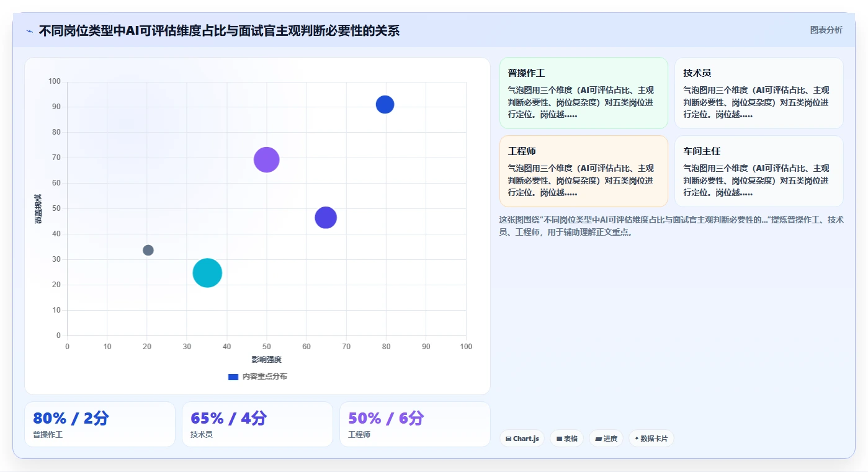
Task: Open the 技术员 description card
Action: tap(759, 93)
